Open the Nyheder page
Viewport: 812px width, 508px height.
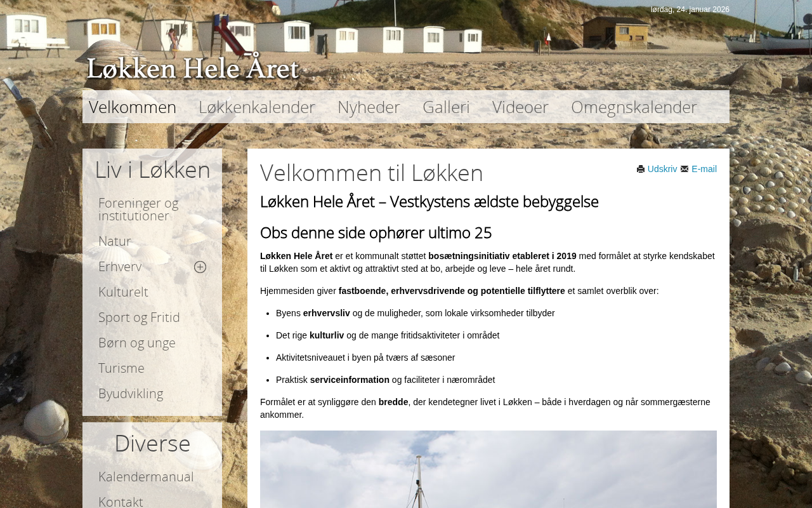pyautogui.click(x=369, y=107)
